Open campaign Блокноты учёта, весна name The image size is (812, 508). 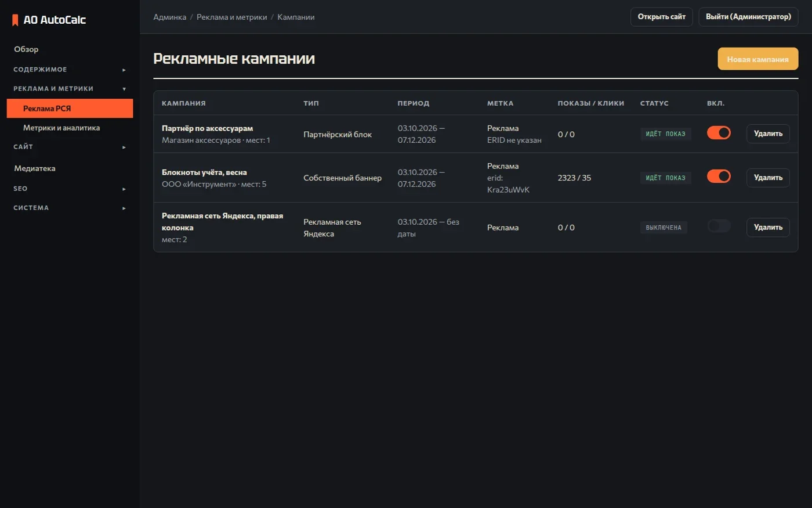point(204,172)
